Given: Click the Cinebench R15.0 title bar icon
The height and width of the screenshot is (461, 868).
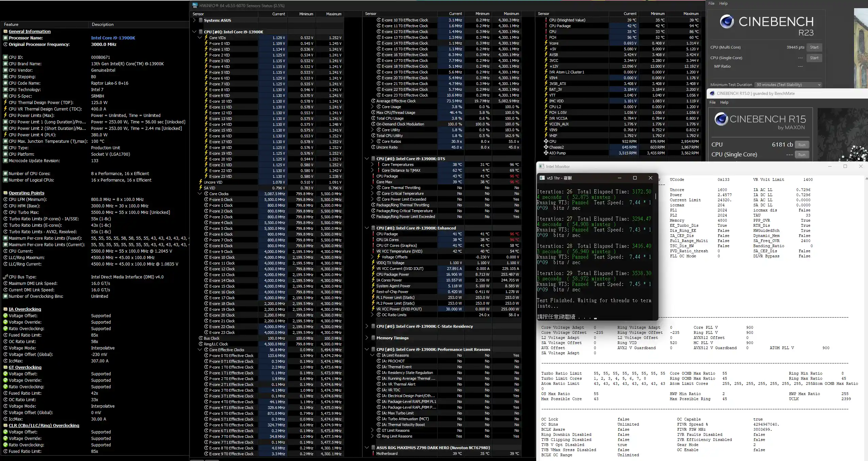Looking at the screenshot, I should click(712, 93).
